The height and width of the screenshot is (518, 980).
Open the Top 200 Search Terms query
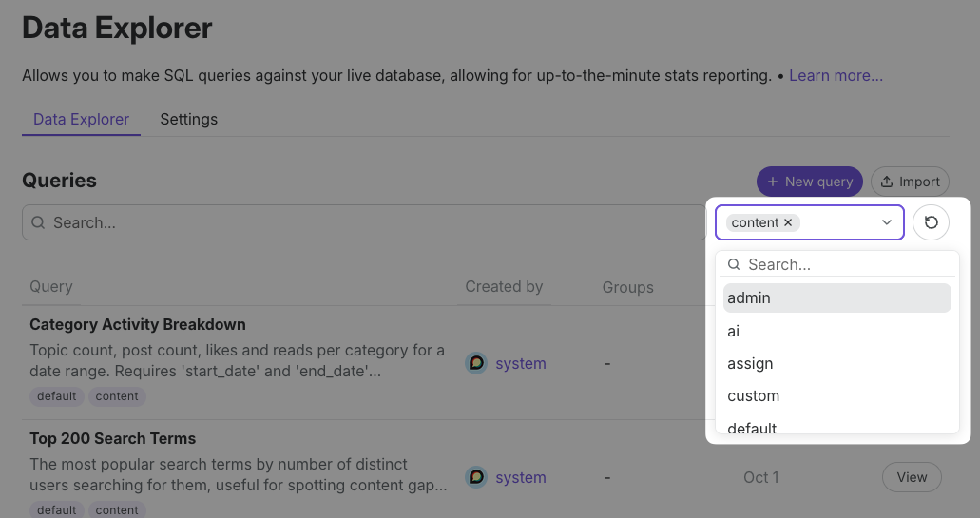coord(112,439)
